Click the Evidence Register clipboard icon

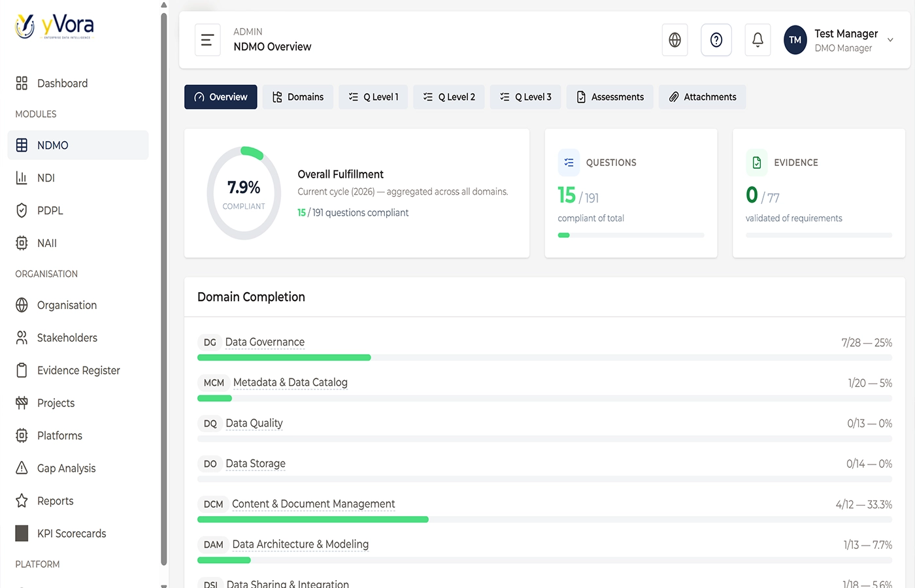[22, 370]
